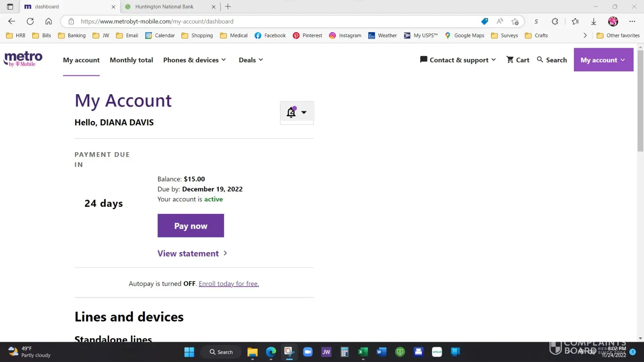Open the HRB bookmarks folder
This screenshot has height=362, width=644.
[x=16, y=35]
